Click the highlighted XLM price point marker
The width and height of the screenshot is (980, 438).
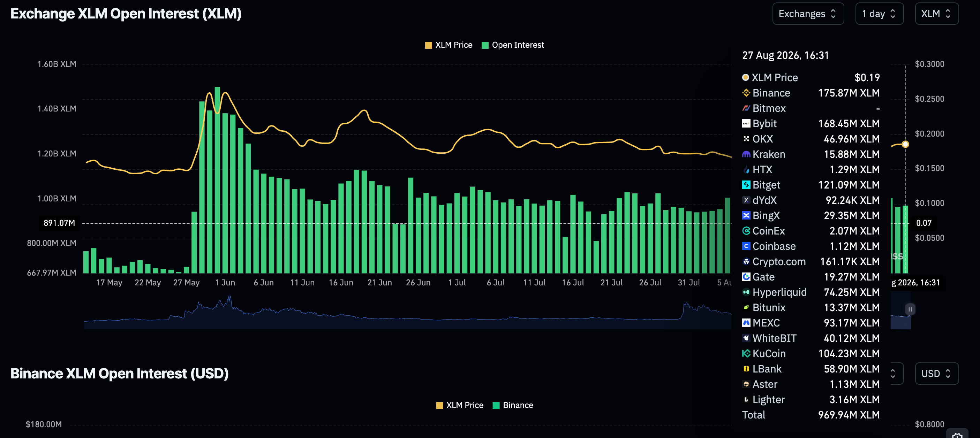click(x=905, y=145)
